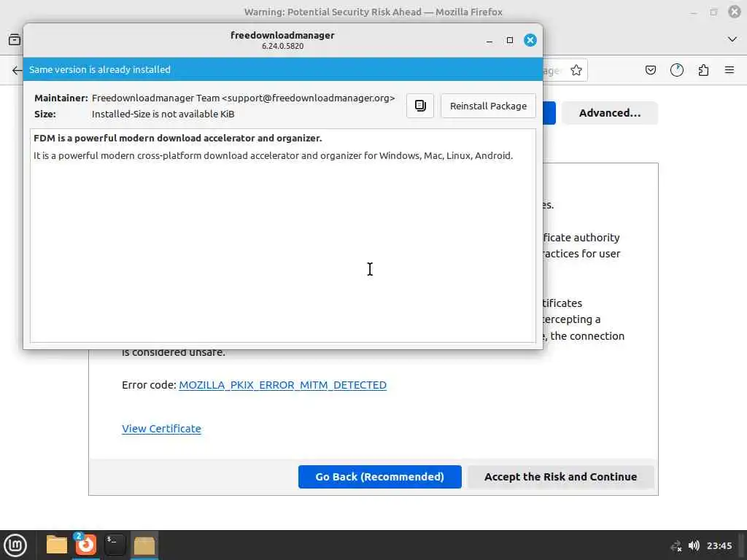Viewport: 747px width, 560px height.
Task: Close the freedownloadmanager installer window
Action: click(530, 41)
